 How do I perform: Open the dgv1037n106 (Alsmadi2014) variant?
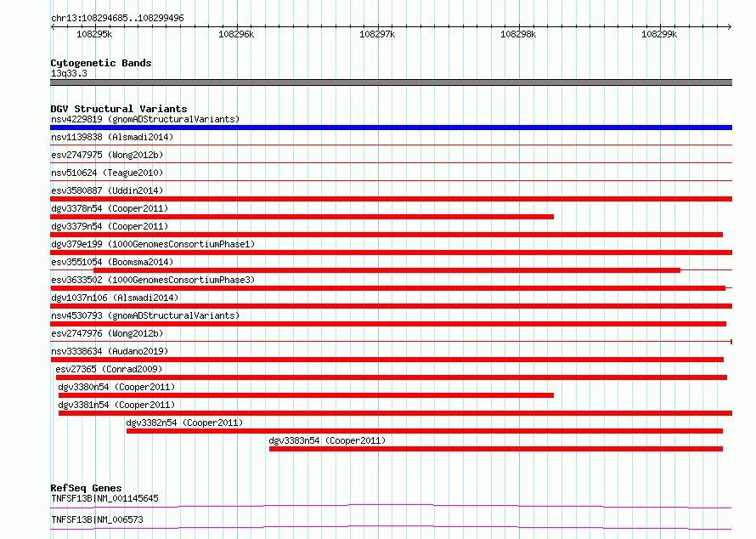(115, 298)
